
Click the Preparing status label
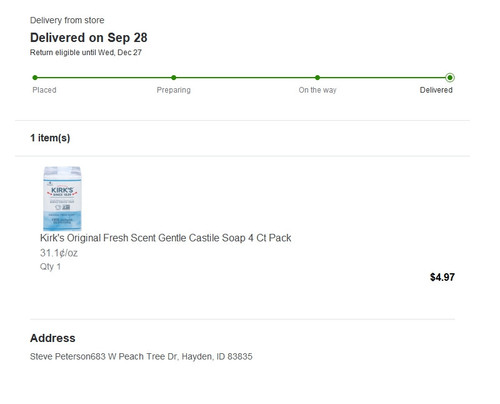pos(174,90)
